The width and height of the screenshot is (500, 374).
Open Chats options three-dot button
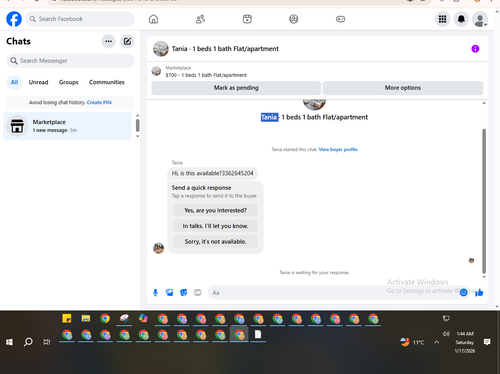tap(108, 41)
